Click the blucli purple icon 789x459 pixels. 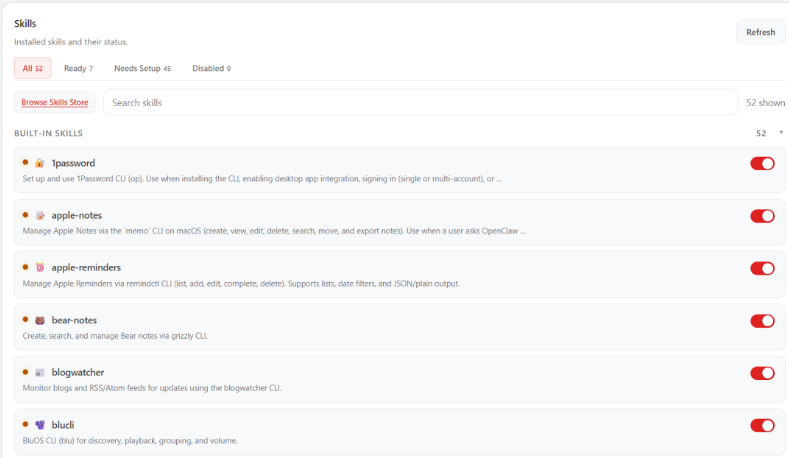pos(40,425)
